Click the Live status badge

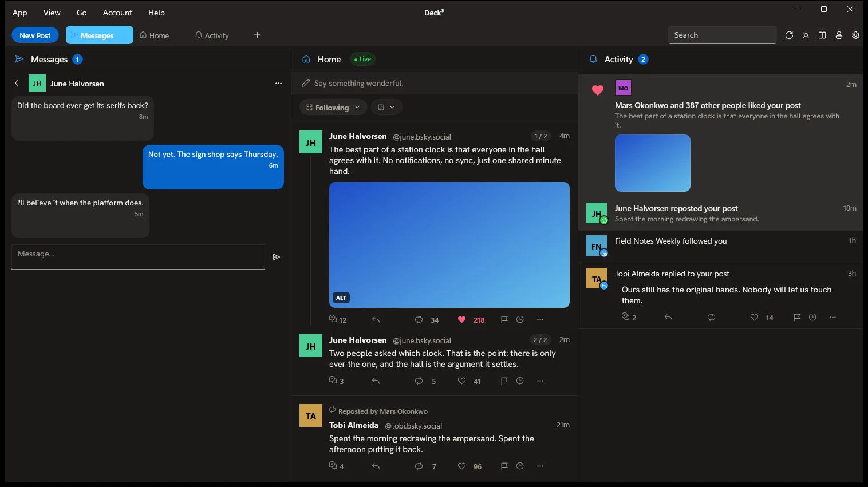click(362, 59)
